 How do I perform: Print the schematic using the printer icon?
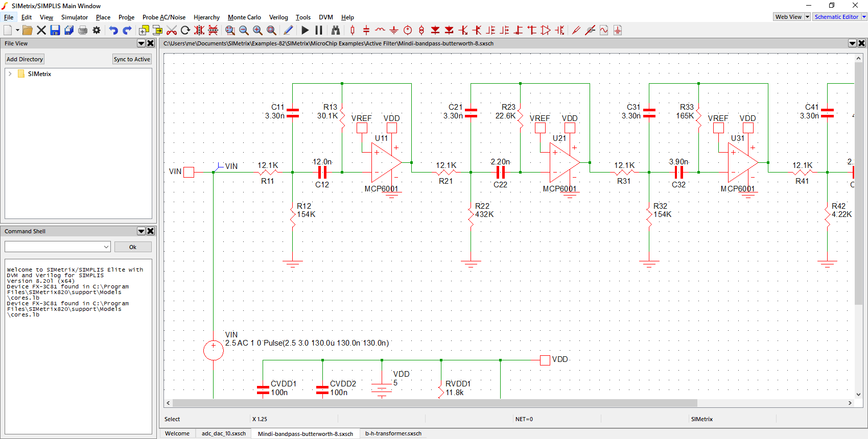[83, 30]
